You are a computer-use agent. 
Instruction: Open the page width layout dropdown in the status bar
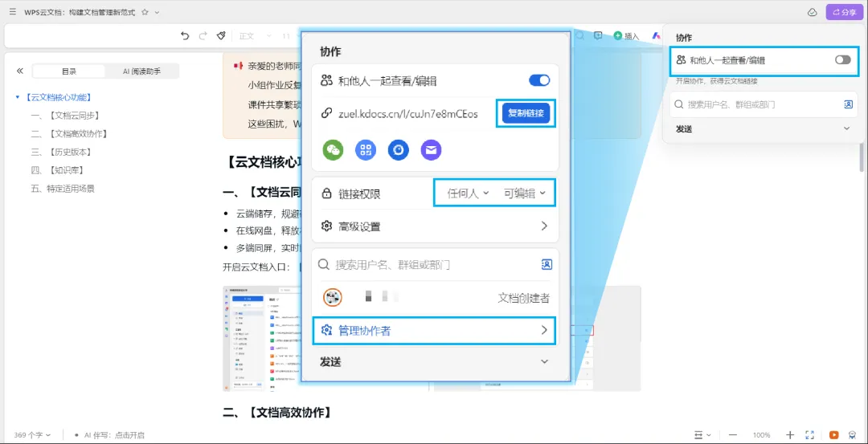pyautogui.click(x=702, y=435)
